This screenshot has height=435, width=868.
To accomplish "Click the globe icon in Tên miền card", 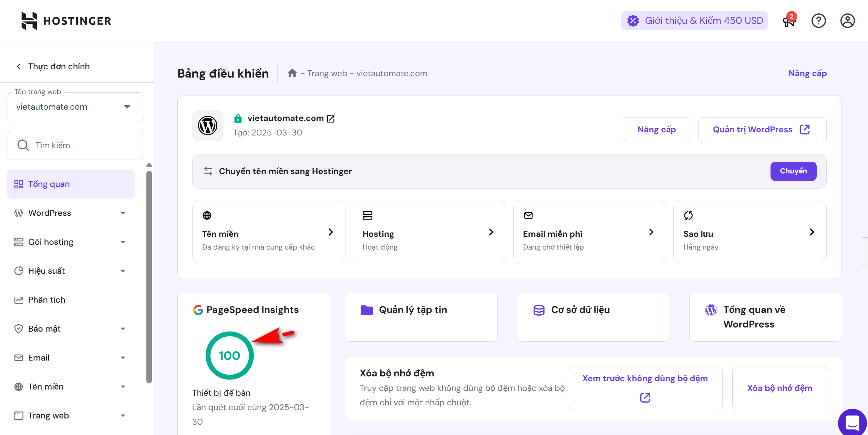I will point(207,215).
